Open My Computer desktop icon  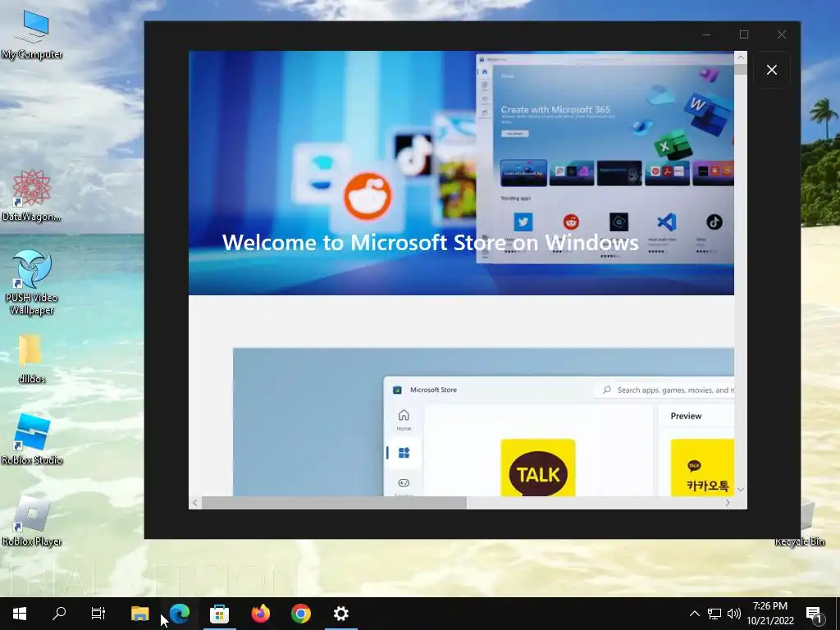pos(32,34)
